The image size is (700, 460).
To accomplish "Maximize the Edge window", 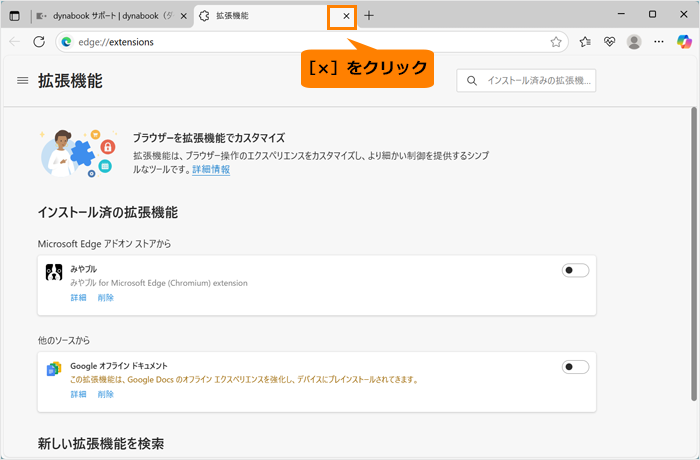I will [x=652, y=14].
